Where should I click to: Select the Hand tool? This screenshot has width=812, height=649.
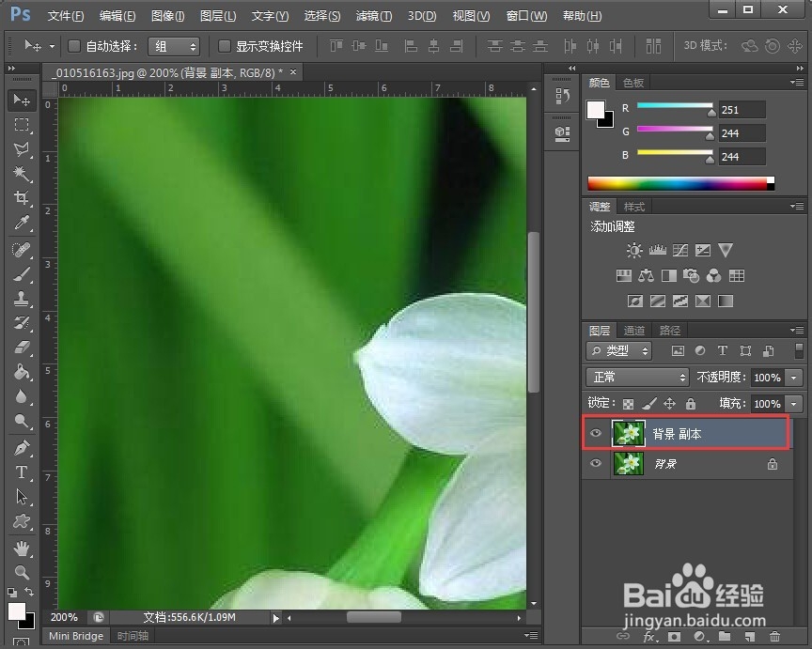tap(22, 548)
